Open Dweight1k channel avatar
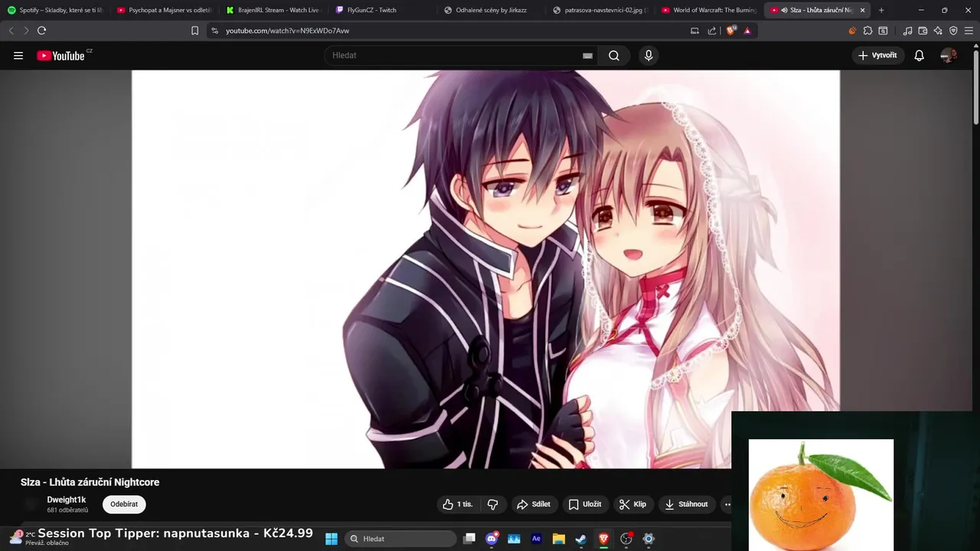Image resolution: width=980 pixels, height=551 pixels. tap(31, 504)
